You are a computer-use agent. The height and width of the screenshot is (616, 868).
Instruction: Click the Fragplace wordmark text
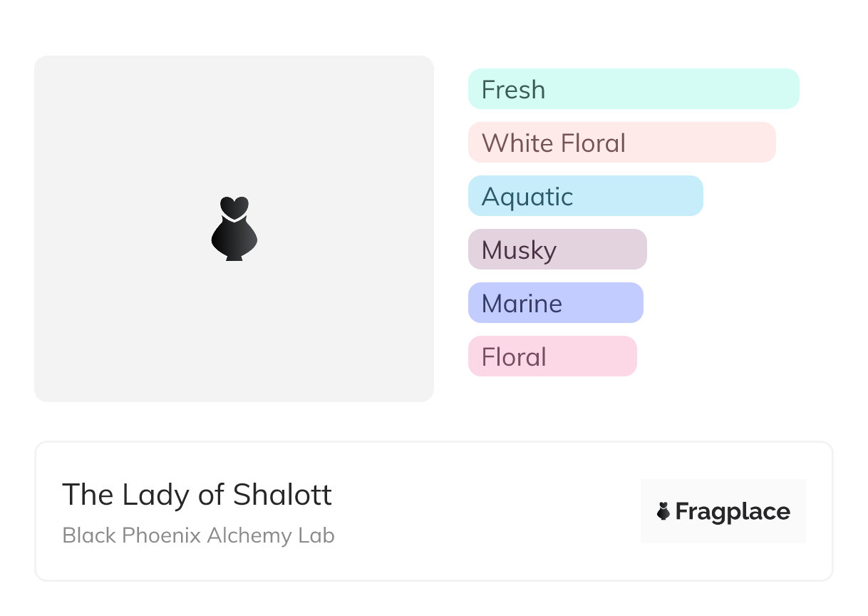(x=733, y=512)
